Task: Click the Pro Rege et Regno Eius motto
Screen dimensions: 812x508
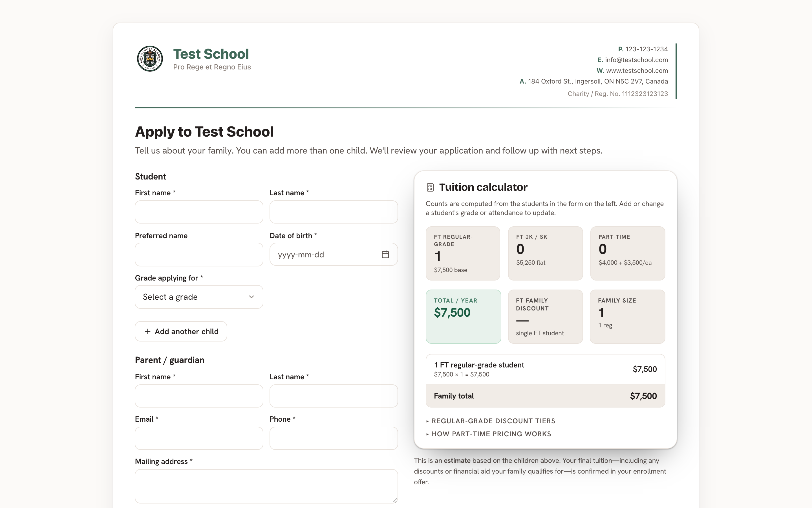Action: coord(212,67)
